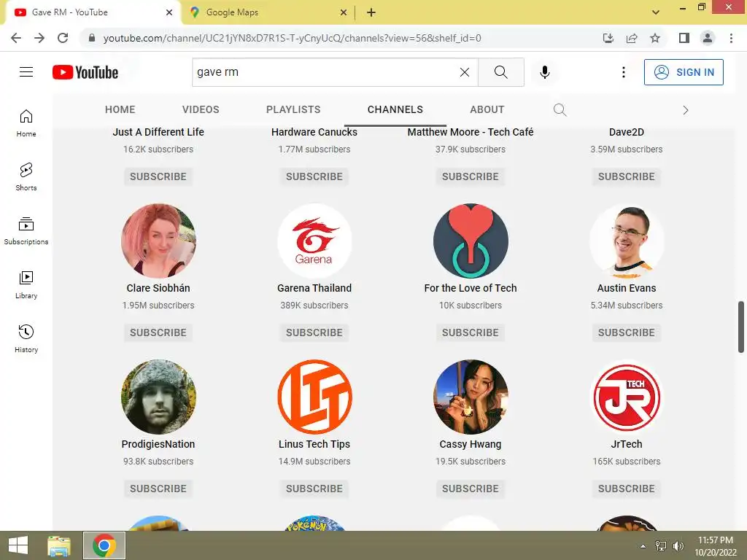
Task: Close the Google Maps tab
Action: tap(344, 12)
